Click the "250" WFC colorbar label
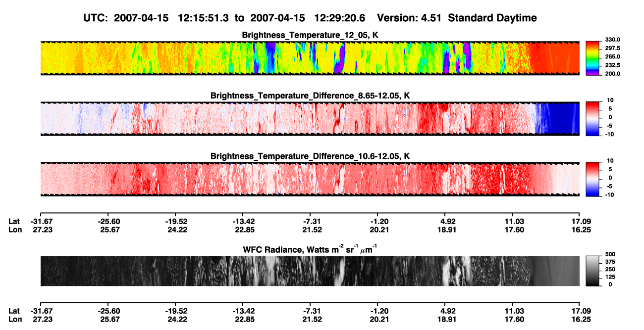This screenshot has height=330, width=644. [611, 270]
